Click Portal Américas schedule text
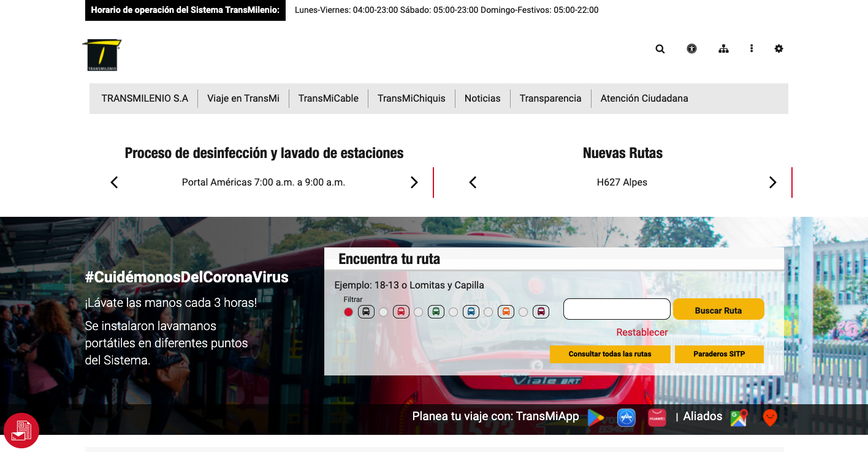The height and width of the screenshot is (452, 868). 264,183
